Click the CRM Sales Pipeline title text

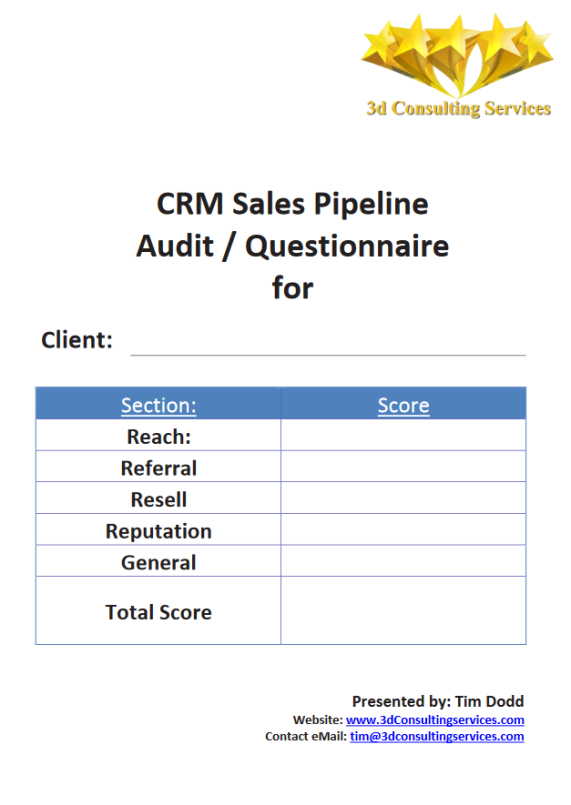pyautogui.click(x=292, y=204)
